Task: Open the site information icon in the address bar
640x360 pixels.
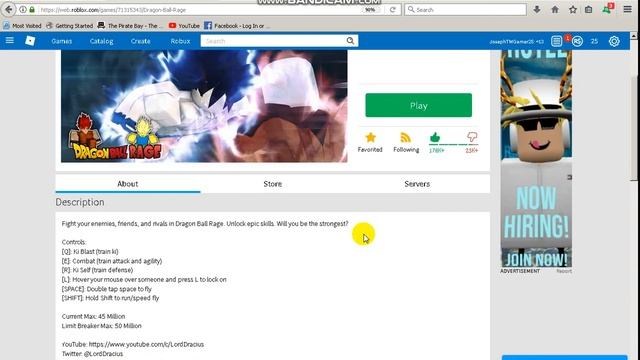Action: point(23,9)
